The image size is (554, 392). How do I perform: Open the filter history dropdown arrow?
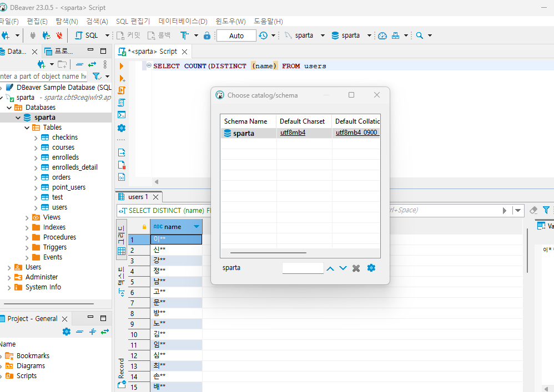click(x=517, y=210)
